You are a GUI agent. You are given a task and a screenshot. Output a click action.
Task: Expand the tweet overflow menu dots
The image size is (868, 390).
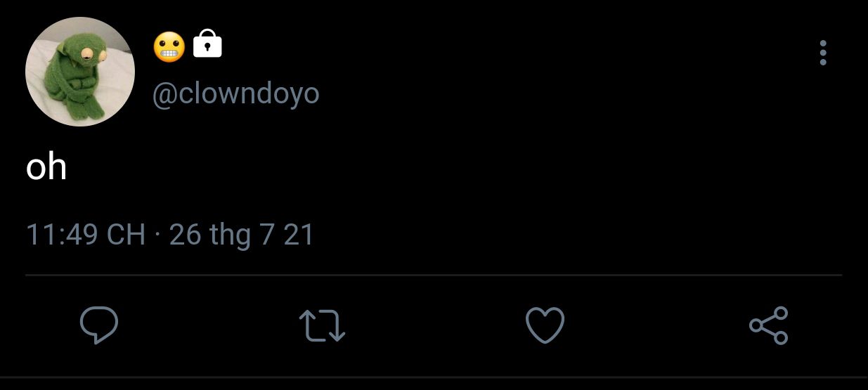(x=823, y=53)
